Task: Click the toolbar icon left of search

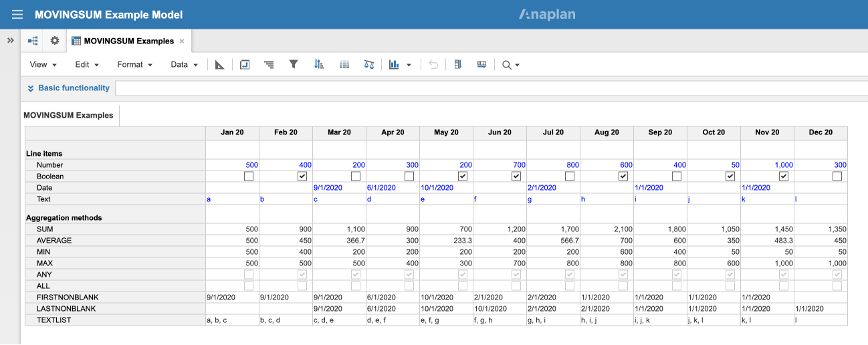Action: tap(481, 65)
